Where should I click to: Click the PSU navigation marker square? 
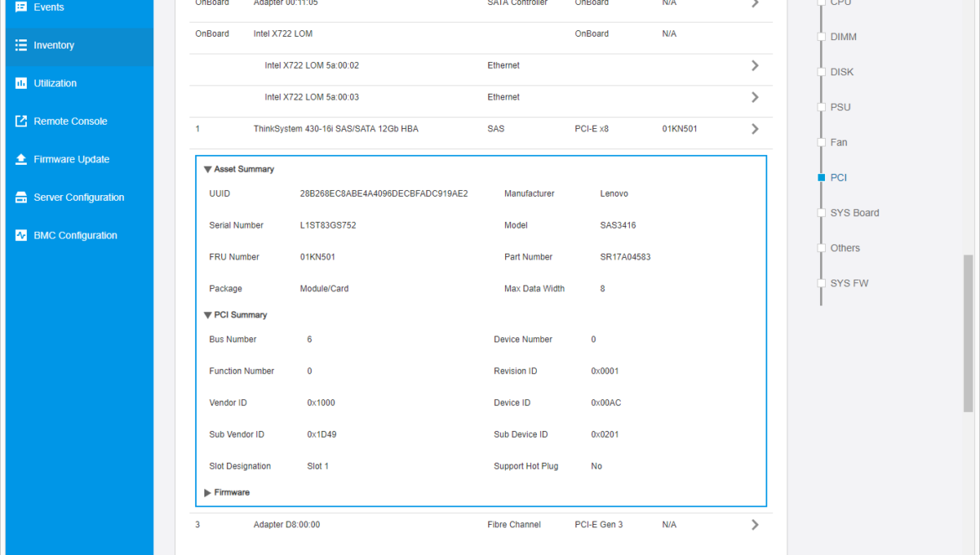(821, 107)
